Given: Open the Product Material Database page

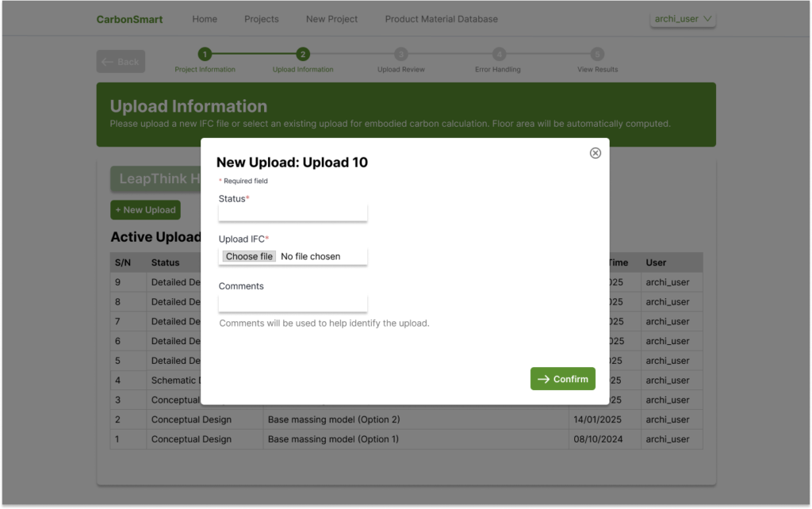Looking at the screenshot, I should pos(441,19).
